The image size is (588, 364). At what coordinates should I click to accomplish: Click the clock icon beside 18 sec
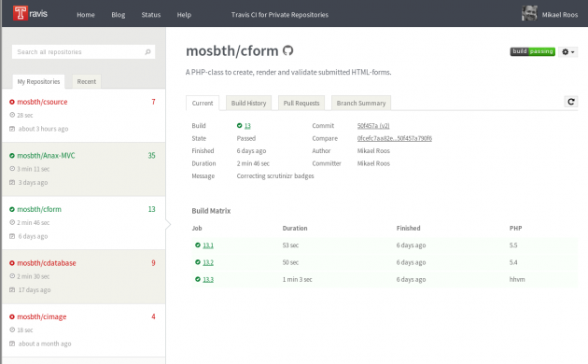pos(12,329)
